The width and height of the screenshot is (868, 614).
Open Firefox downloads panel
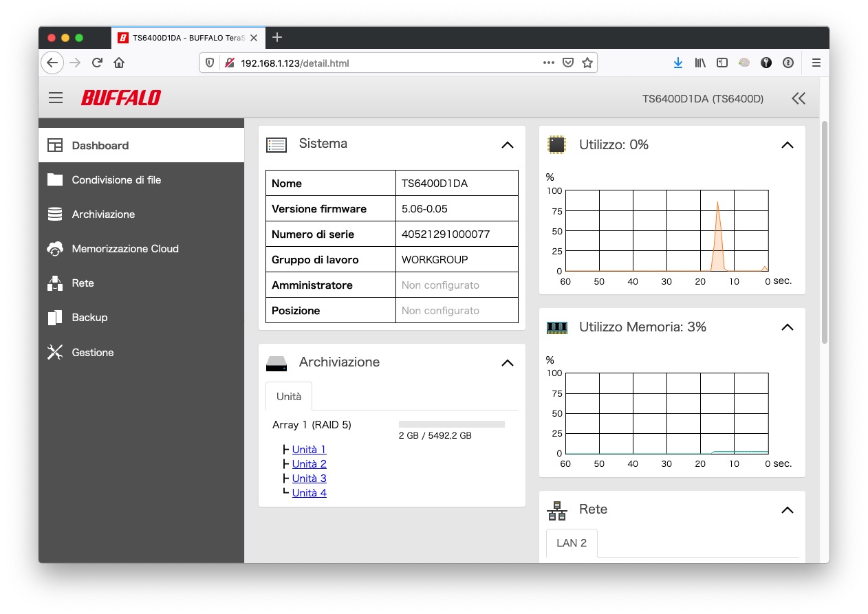click(x=677, y=63)
